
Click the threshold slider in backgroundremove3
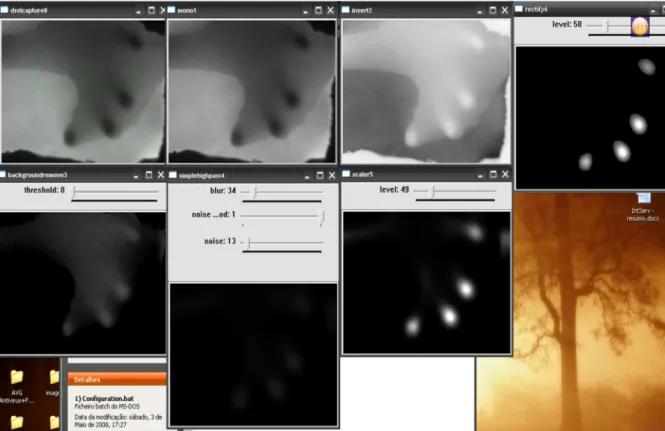click(x=115, y=192)
